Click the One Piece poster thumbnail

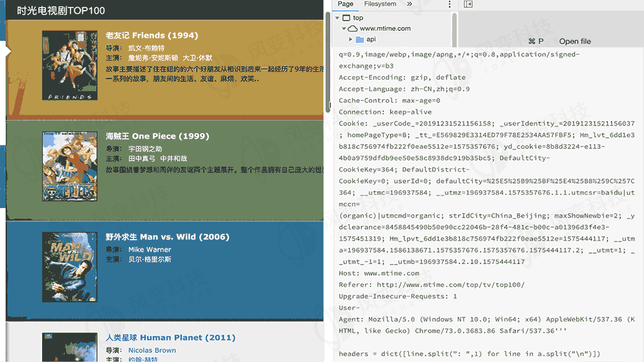[70, 166]
